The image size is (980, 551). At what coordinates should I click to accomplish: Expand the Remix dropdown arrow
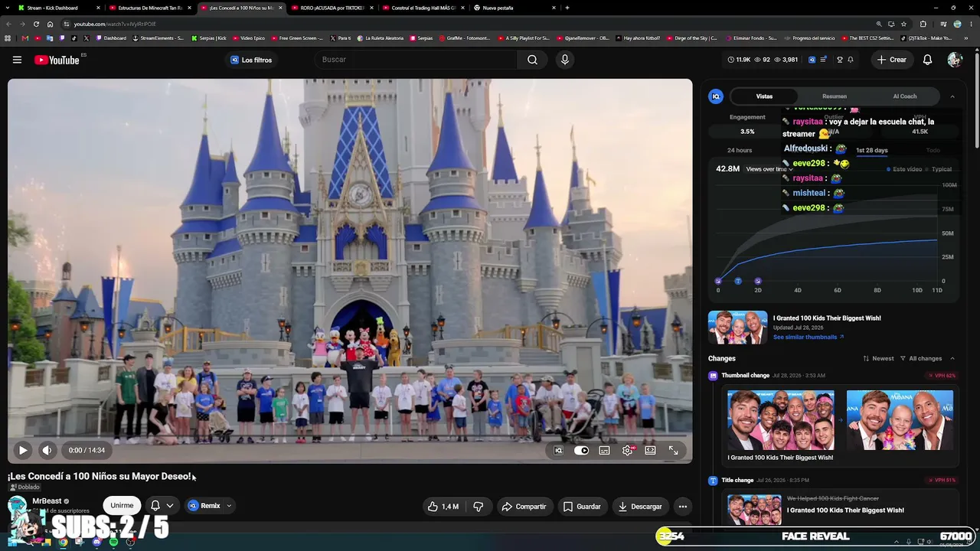[x=229, y=506]
